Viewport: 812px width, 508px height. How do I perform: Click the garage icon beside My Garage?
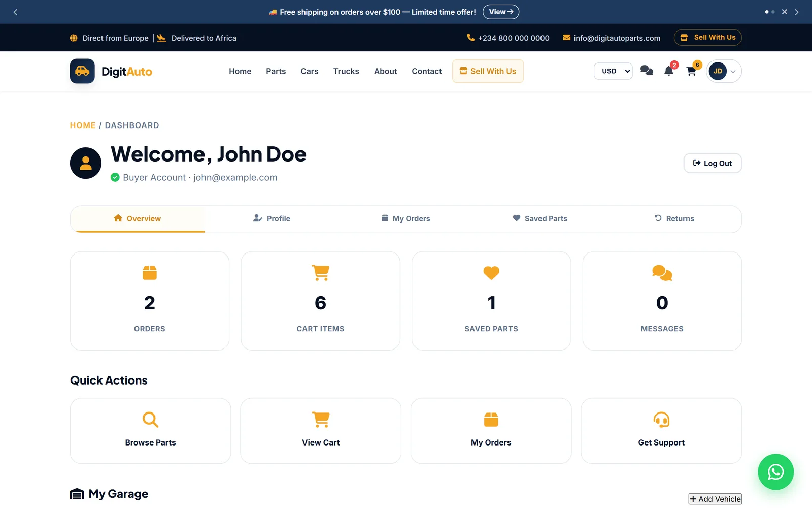pos(77,494)
